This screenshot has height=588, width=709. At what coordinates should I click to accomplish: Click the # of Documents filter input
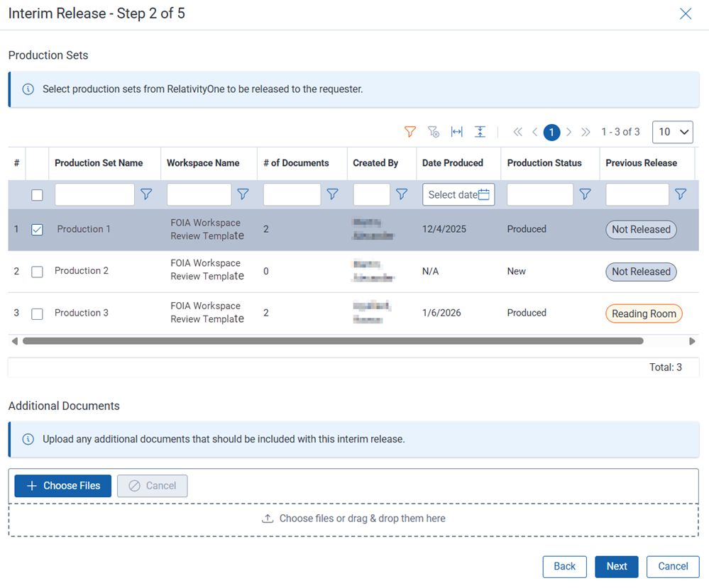(x=292, y=194)
